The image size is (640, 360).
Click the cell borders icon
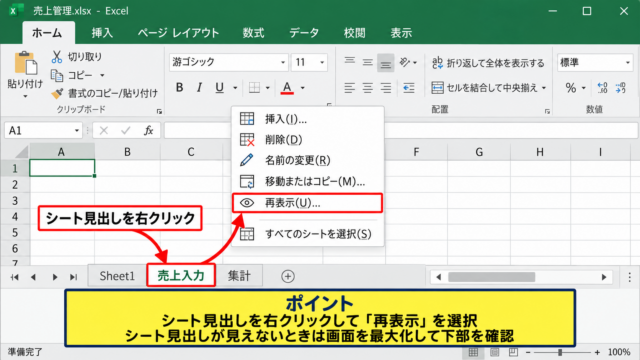(254, 87)
